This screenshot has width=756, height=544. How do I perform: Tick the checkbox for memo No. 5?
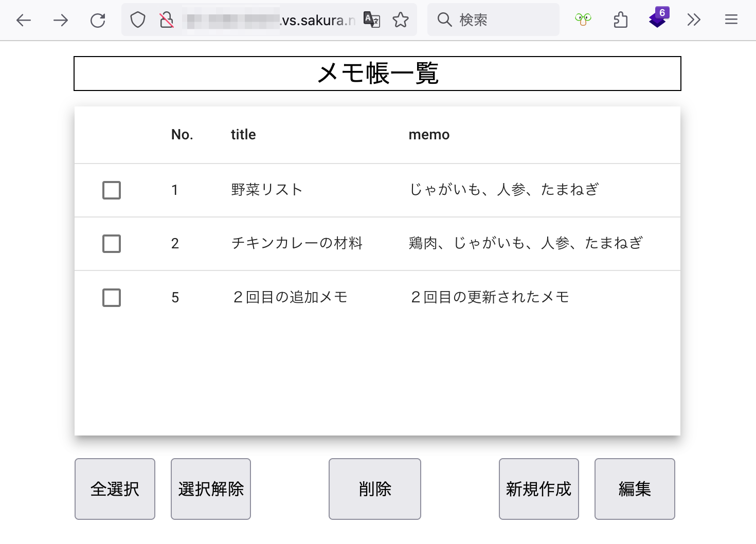[112, 298]
